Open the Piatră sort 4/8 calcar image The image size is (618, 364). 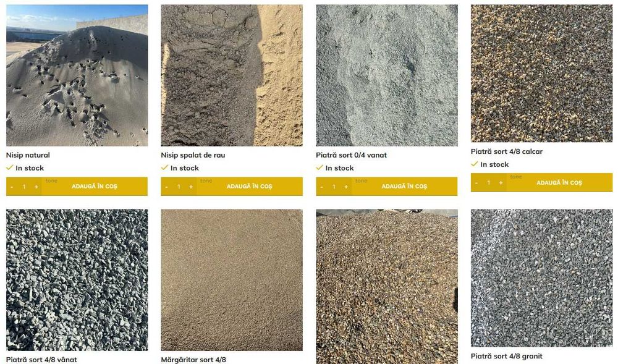click(541, 74)
